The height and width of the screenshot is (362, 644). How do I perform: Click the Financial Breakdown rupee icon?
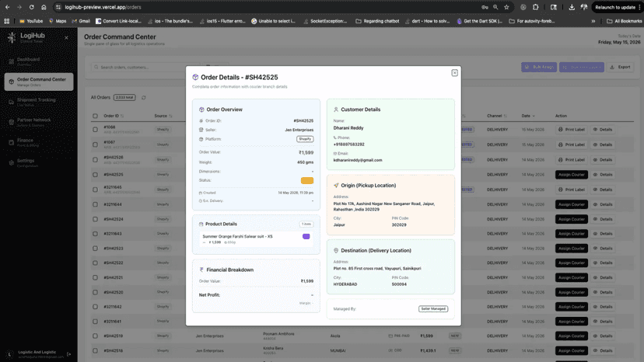[x=201, y=270]
